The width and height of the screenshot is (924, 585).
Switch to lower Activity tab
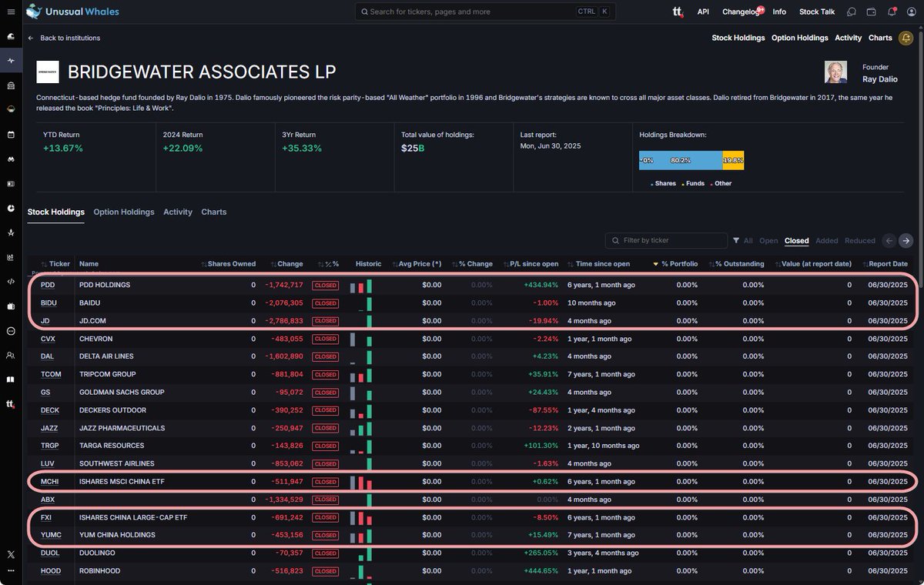coord(178,212)
